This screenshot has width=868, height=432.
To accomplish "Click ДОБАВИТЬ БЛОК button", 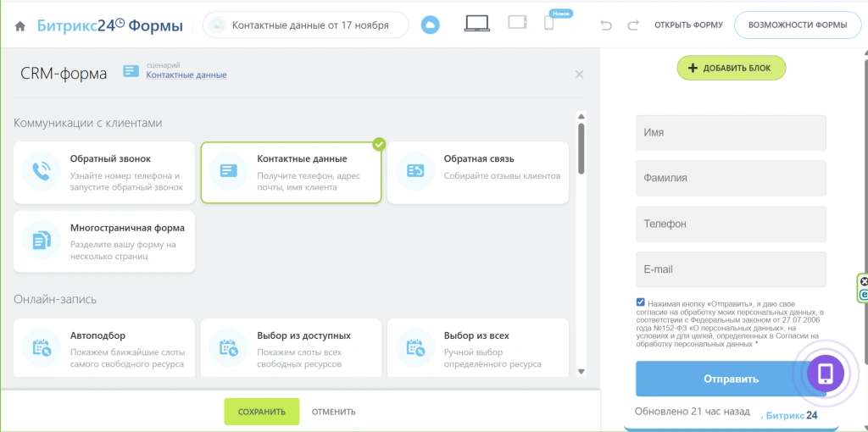I will 732,68.
